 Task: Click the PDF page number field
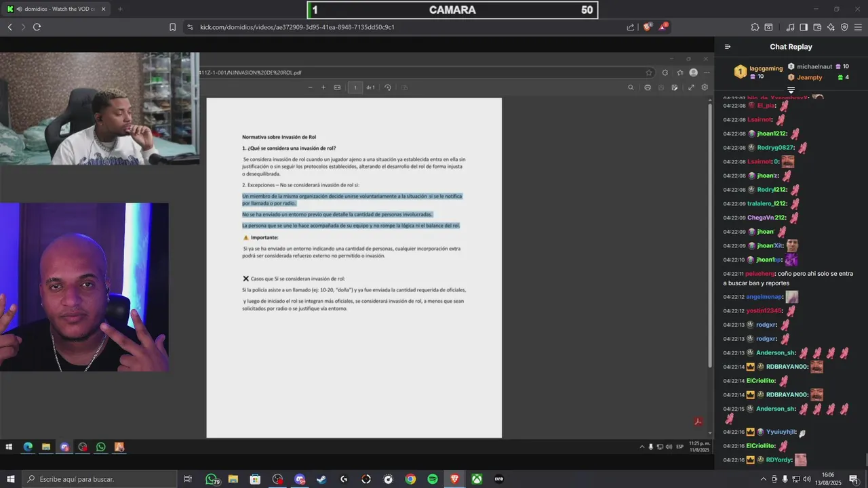(356, 87)
